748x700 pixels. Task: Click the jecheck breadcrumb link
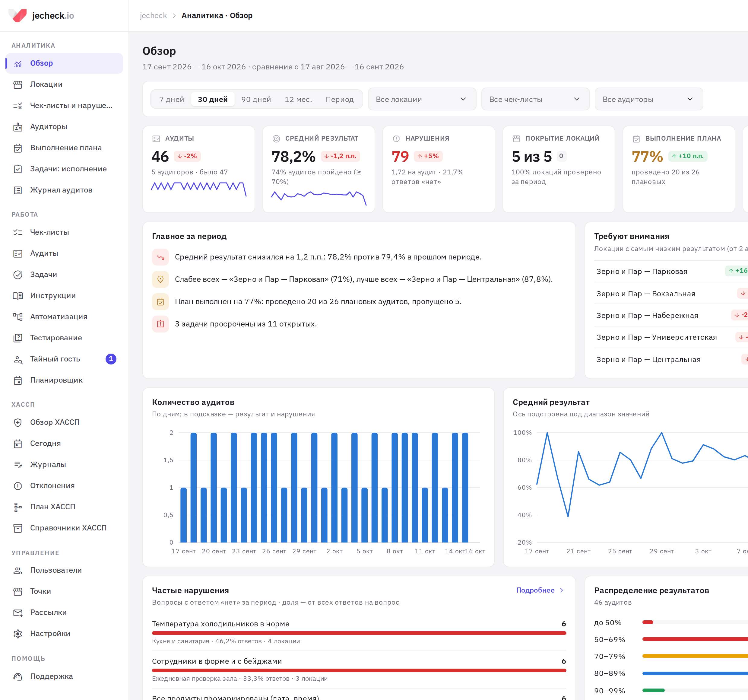153,15
